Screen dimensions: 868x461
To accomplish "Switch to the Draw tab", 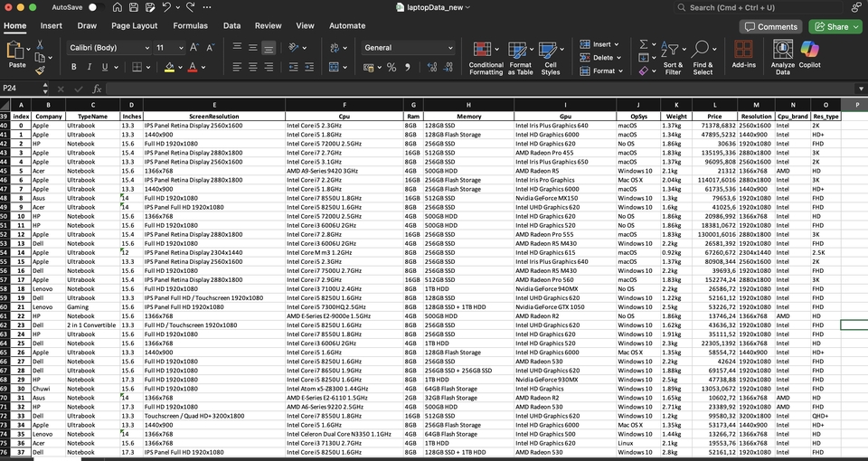I will [x=87, y=25].
